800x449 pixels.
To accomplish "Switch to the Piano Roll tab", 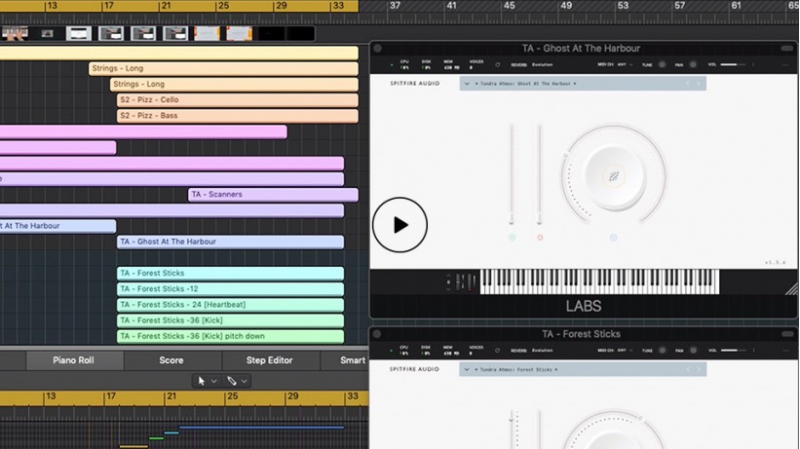I will pyautogui.click(x=73, y=360).
